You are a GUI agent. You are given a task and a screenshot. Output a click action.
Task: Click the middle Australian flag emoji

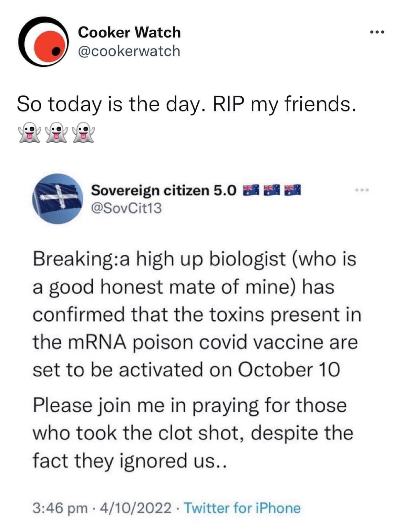271,190
